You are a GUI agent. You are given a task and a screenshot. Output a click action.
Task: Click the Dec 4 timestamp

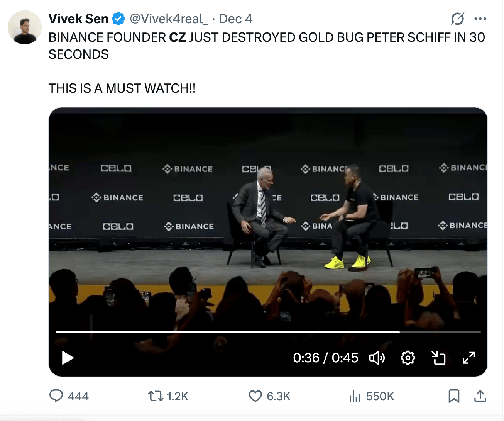[x=235, y=19]
